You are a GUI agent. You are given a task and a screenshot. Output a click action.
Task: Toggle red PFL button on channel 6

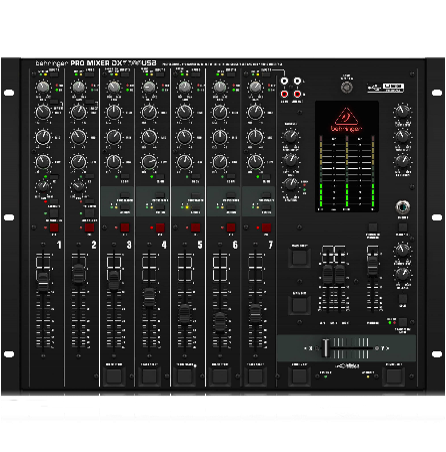(x=231, y=228)
